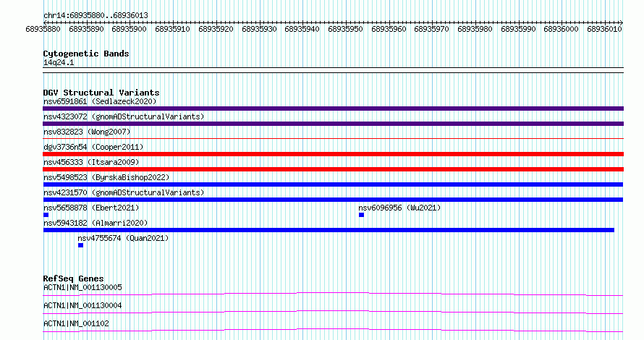Image resolution: width=644 pixels, height=340 pixels.
Task: Select the ACTN1|NM_001102 magenta gene line
Action: coord(333,330)
